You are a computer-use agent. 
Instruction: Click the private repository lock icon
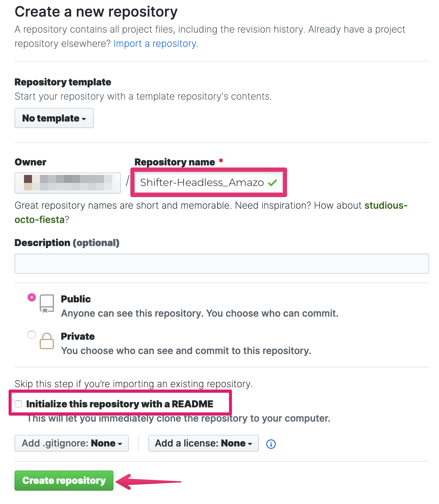(x=47, y=341)
